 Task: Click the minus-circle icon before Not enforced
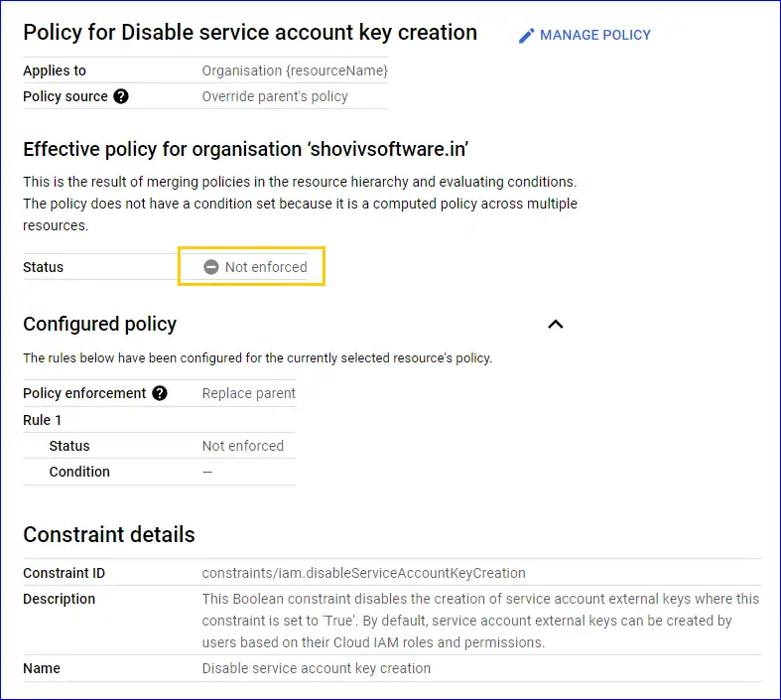(211, 267)
